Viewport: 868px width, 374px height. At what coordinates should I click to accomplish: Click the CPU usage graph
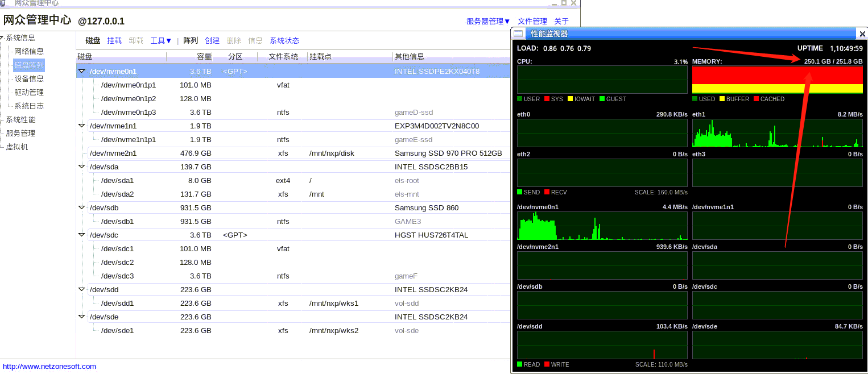602,80
